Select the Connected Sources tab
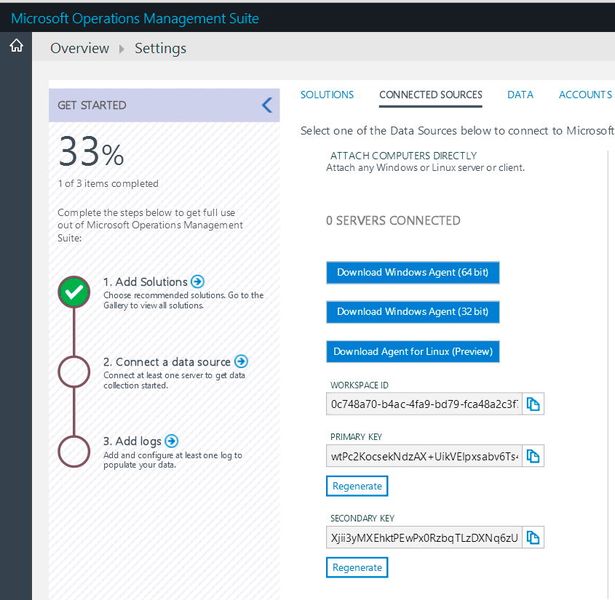 click(x=430, y=95)
